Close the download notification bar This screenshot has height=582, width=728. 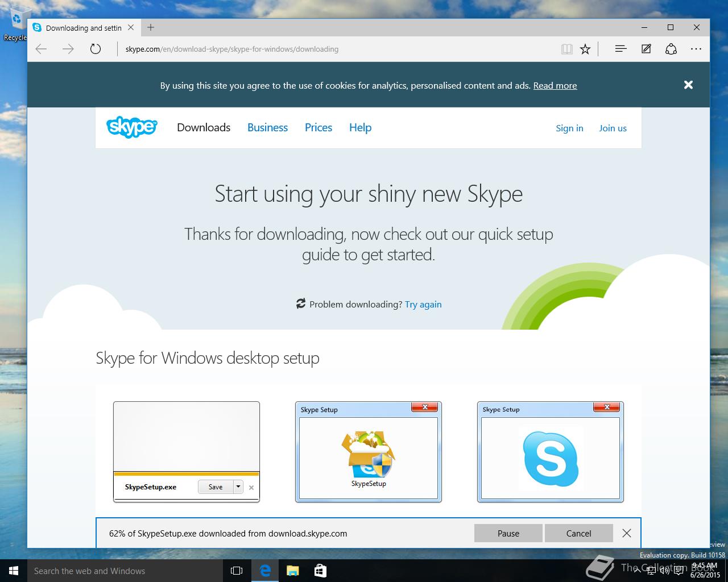[627, 533]
